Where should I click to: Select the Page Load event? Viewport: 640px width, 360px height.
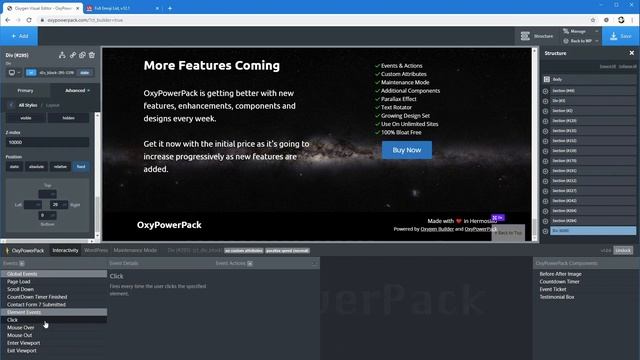54,282
